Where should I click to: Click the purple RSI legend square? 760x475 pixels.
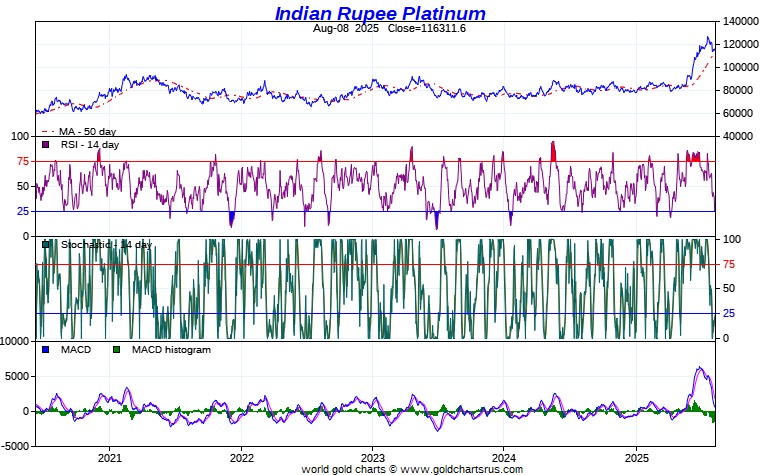click(x=46, y=144)
